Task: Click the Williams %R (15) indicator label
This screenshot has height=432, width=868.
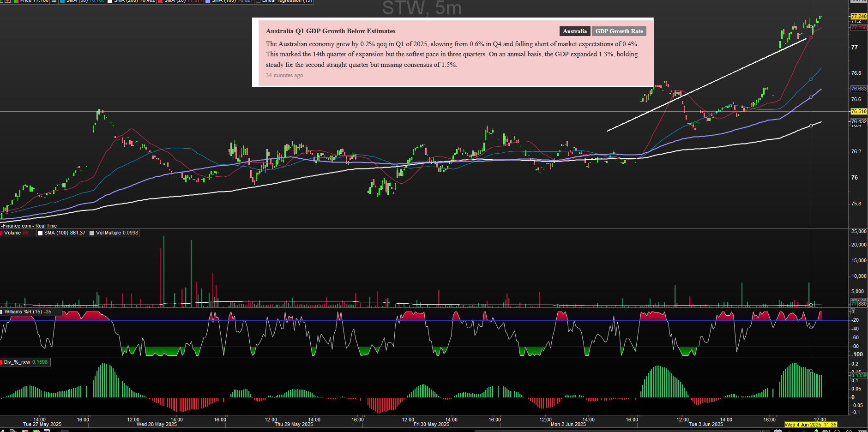Action: (x=28, y=312)
